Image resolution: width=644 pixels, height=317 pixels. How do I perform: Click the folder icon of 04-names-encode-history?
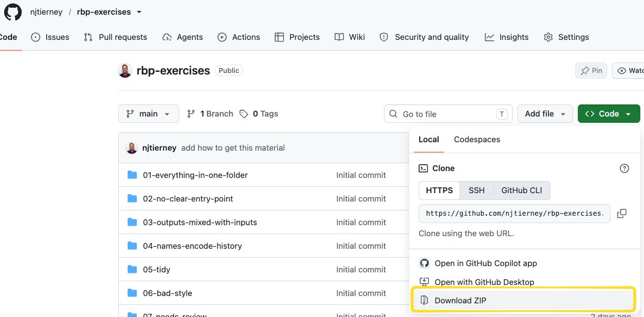132,246
